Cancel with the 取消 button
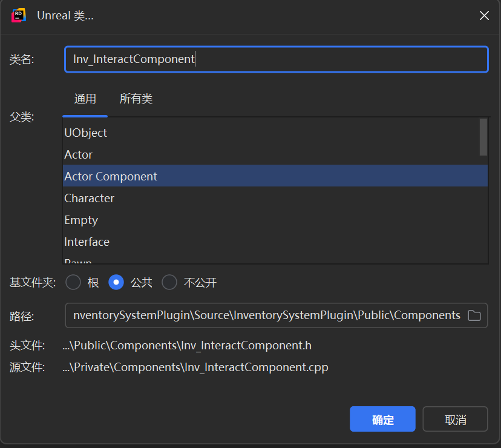The height and width of the screenshot is (448, 501). point(455,419)
